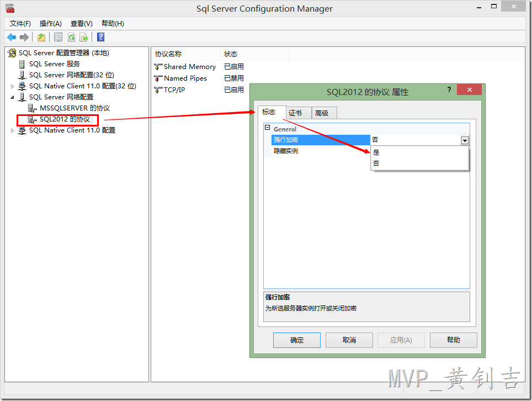Viewport: 532px width, 401px height.
Task: Select the 隐藏实例 property row
Action: (x=321, y=151)
